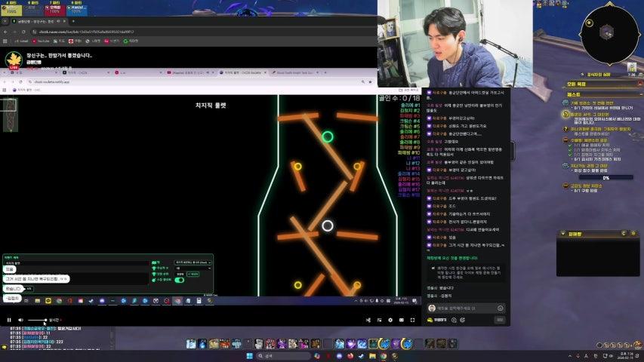The image size is (644, 362).
Task: Toggle the stream player picture-in-picture icon
Action: (379, 320)
